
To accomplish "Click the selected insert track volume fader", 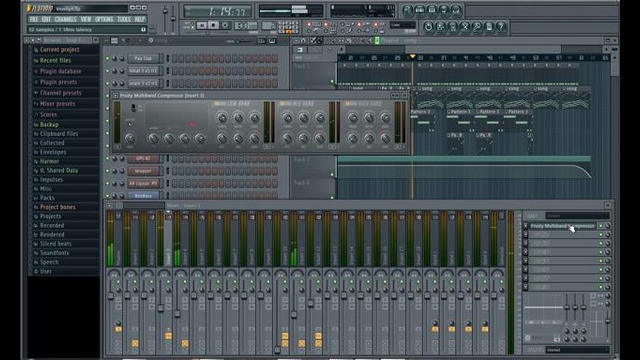I will click(x=160, y=309).
